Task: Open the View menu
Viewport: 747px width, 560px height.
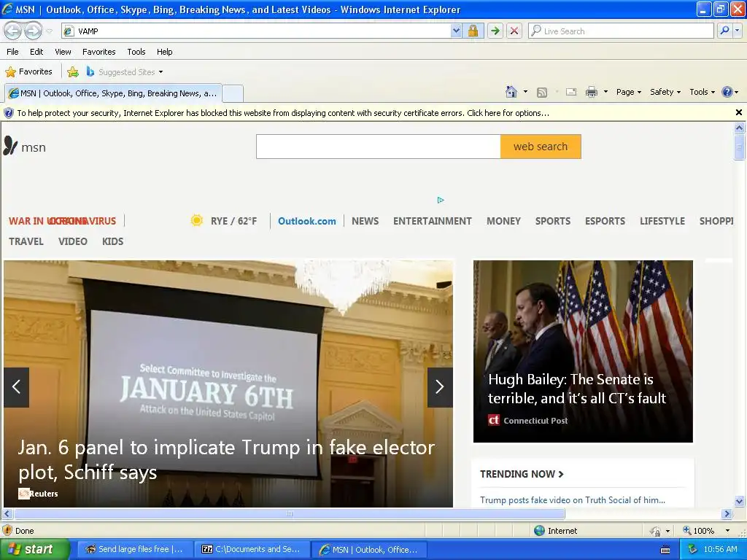Action: (63, 52)
